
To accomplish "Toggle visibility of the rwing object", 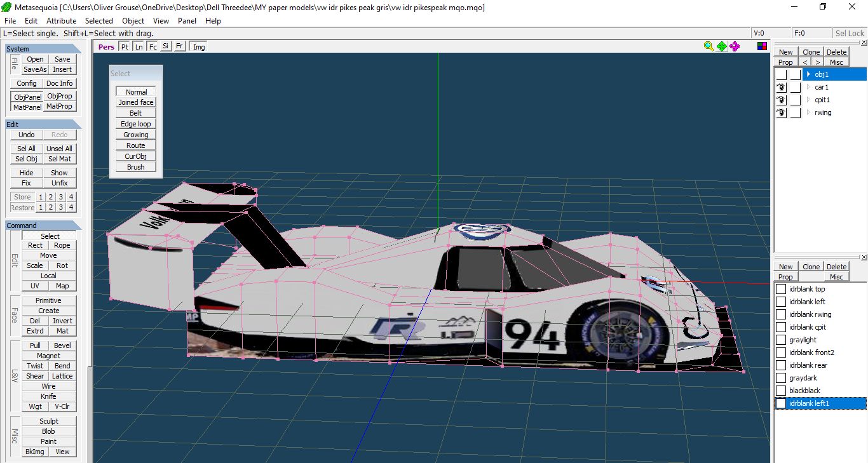I will click(x=781, y=113).
